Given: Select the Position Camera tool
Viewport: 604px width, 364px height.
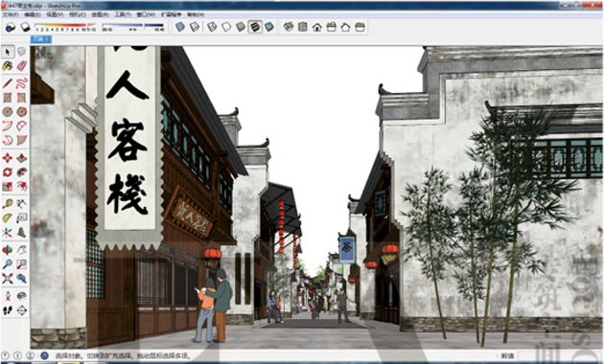Looking at the screenshot, I should pos(8,295).
